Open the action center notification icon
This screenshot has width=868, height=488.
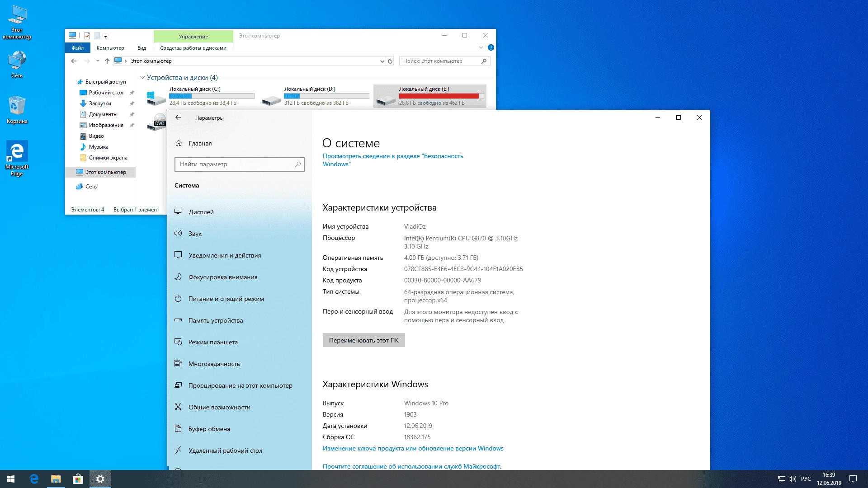pyautogui.click(x=853, y=479)
